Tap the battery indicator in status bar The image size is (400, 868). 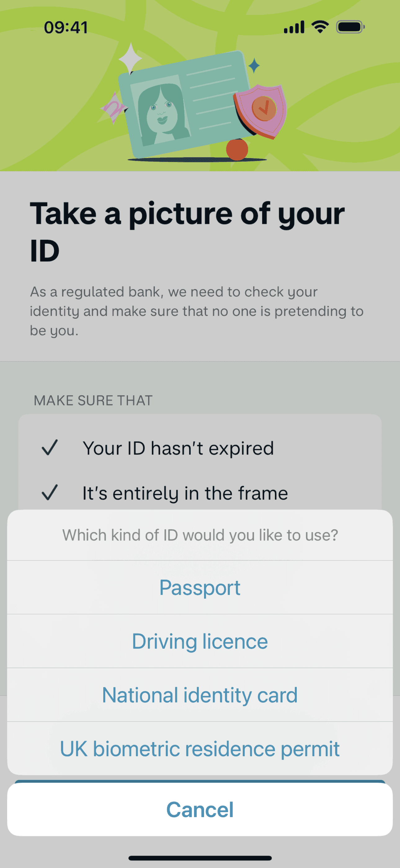pyautogui.click(x=349, y=27)
